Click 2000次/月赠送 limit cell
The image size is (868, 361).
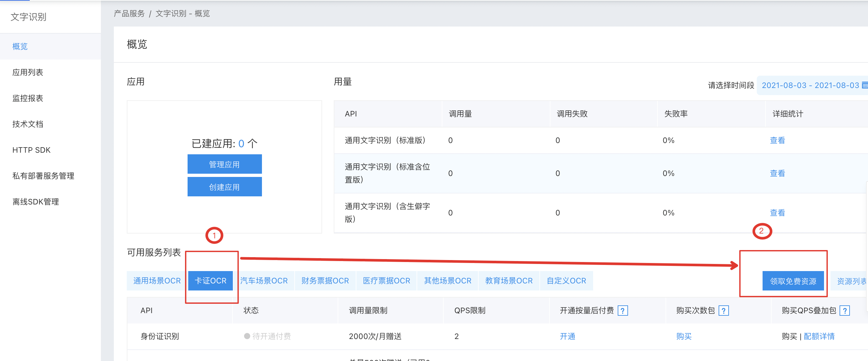click(x=375, y=336)
